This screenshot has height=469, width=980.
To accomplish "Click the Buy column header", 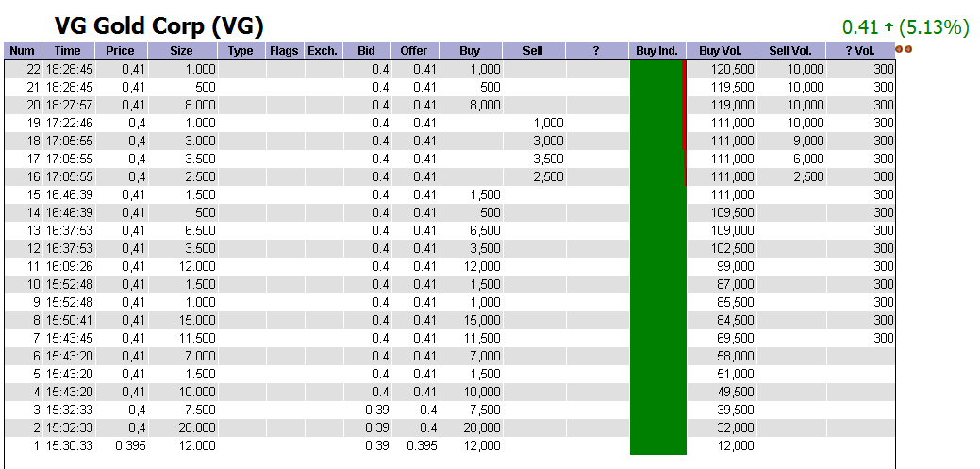I will 471,51.
